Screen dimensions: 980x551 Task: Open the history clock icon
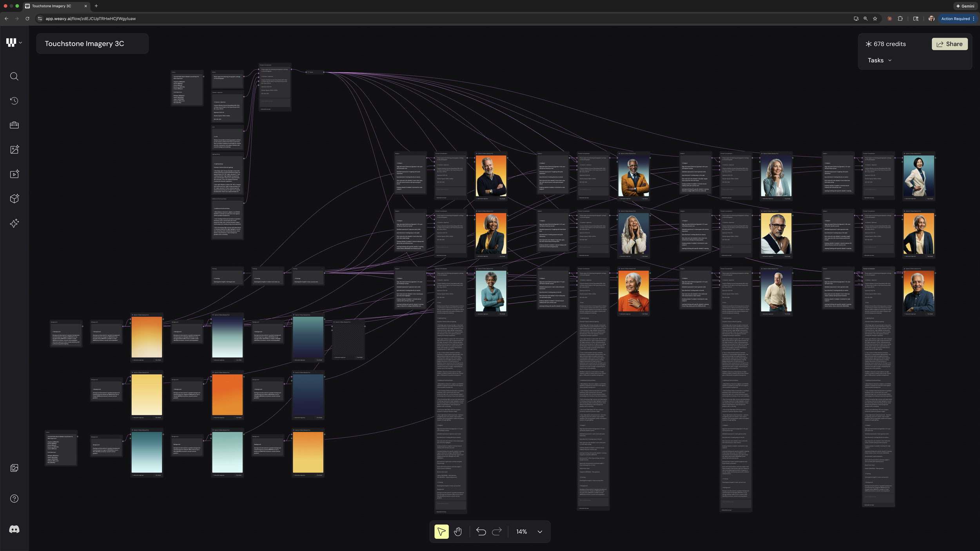tap(14, 101)
